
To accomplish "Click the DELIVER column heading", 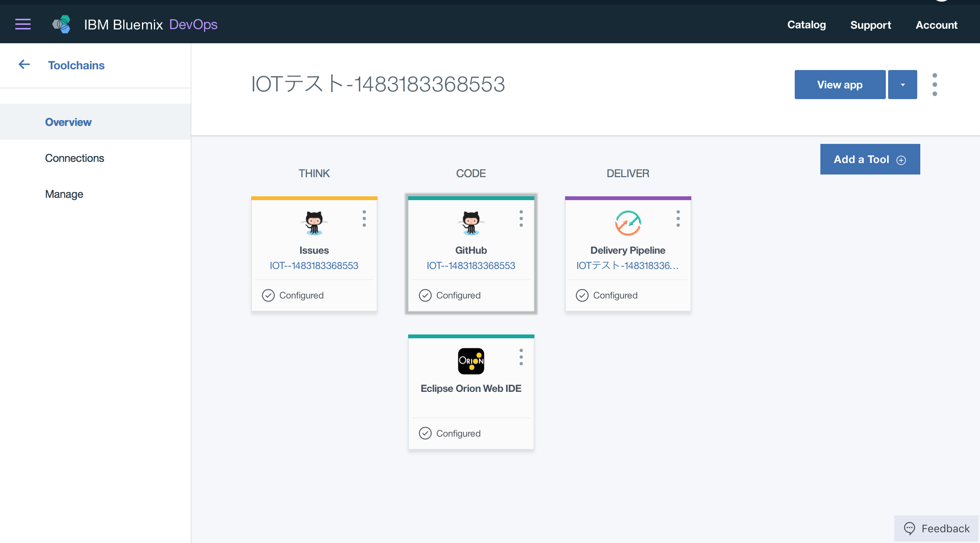I will (628, 173).
